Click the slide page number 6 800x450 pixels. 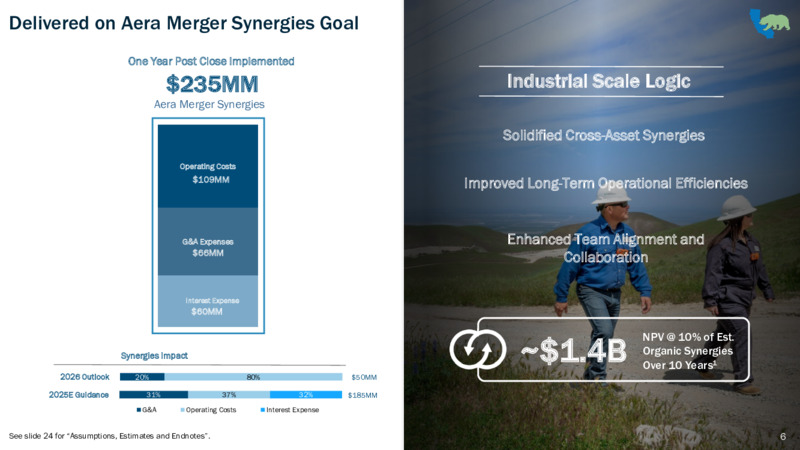[783, 436]
